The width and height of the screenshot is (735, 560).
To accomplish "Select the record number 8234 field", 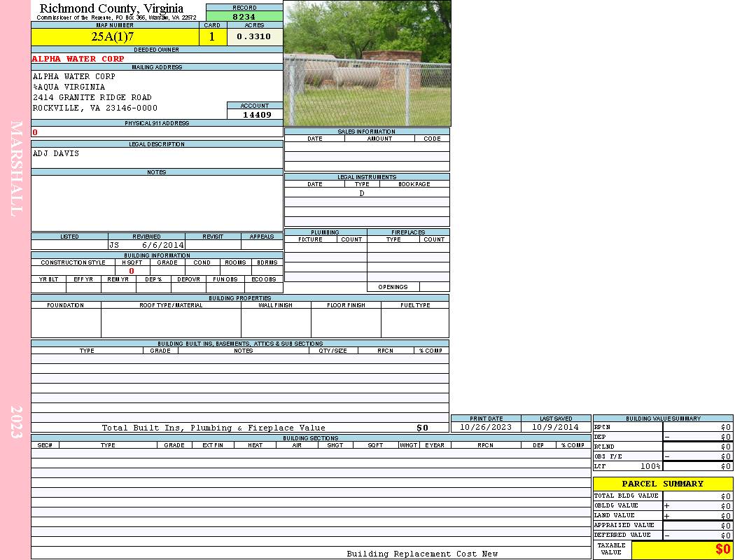I will pyautogui.click(x=244, y=17).
